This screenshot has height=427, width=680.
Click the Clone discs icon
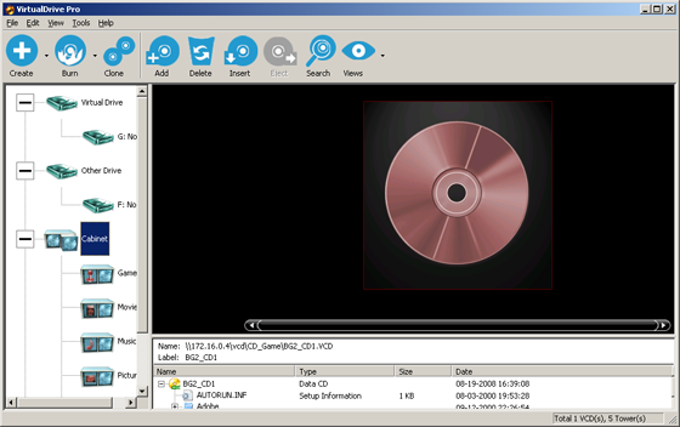[119, 51]
